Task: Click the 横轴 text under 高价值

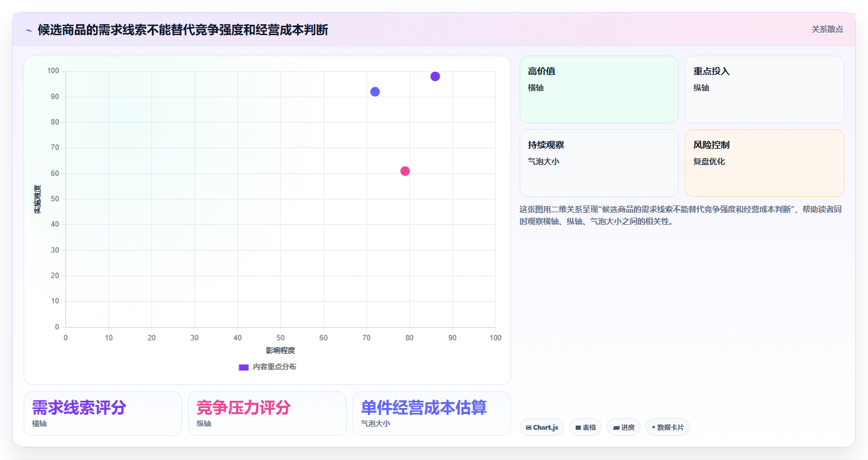Action: (x=536, y=88)
